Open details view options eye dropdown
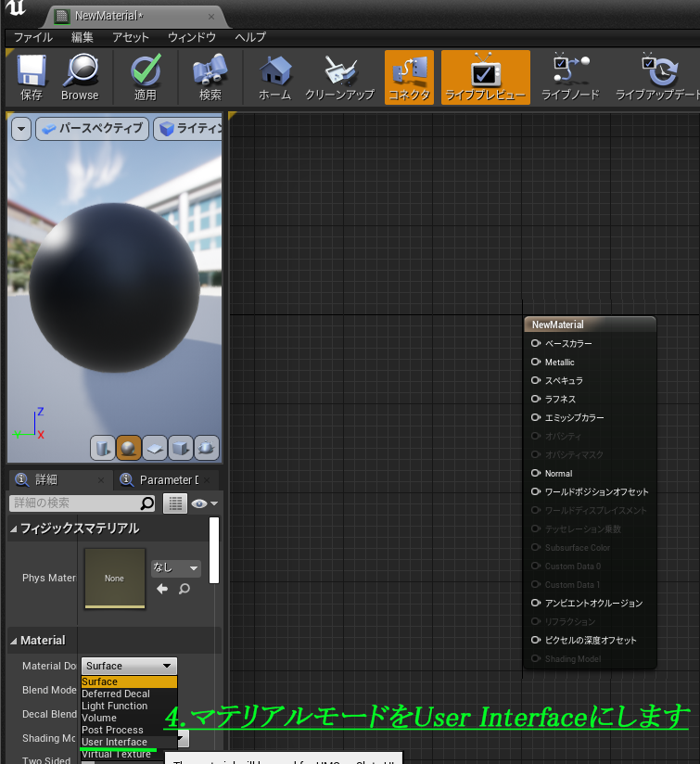This screenshot has height=764, width=700. 204,503
